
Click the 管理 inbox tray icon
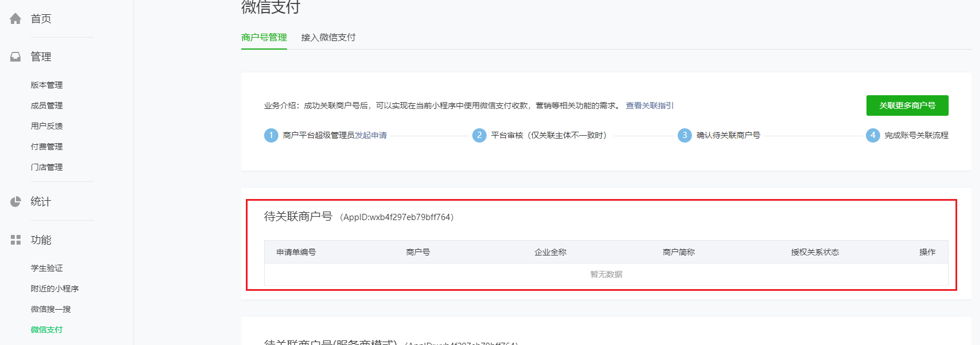15,57
